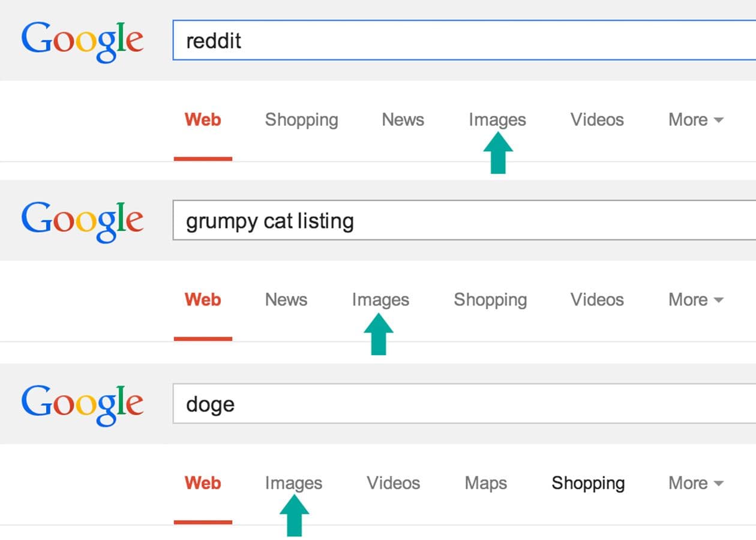Focus the search box containing reddit
The width and height of the screenshot is (756, 540).
click(x=464, y=40)
